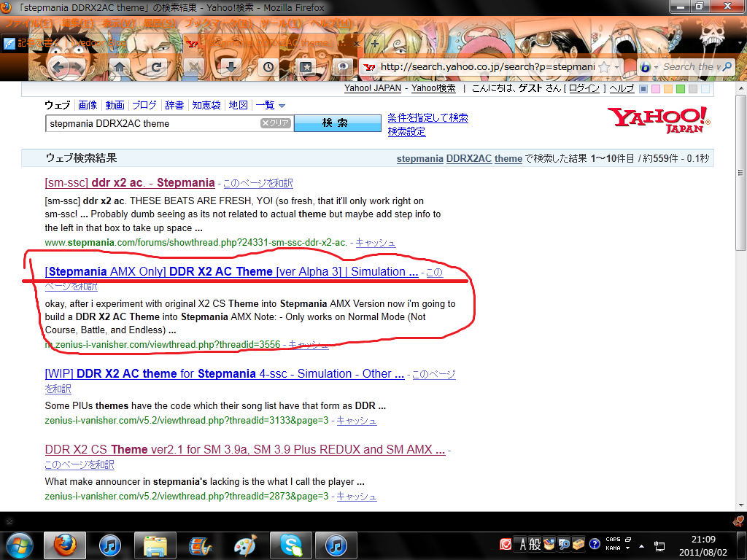The height and width of the screenshot is (560, 747).
Task: Switch to Firefox in the taskbar
Action: tap(65, 545)
